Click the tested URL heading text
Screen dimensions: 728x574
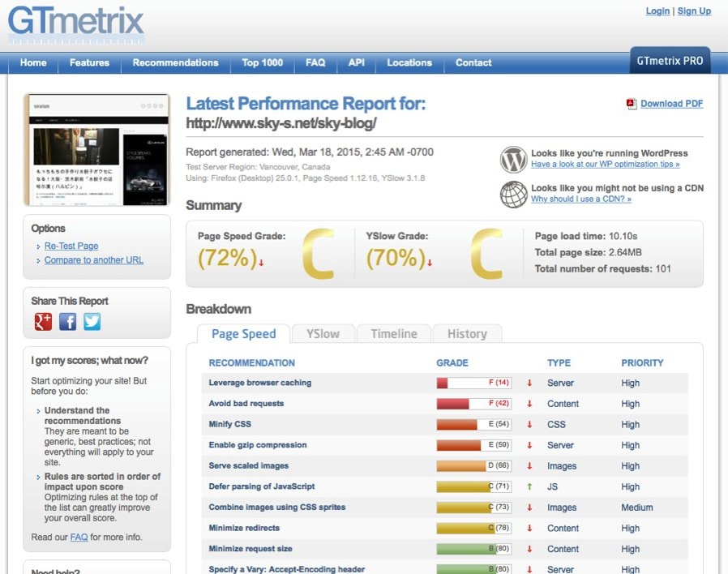coord(280,123)
